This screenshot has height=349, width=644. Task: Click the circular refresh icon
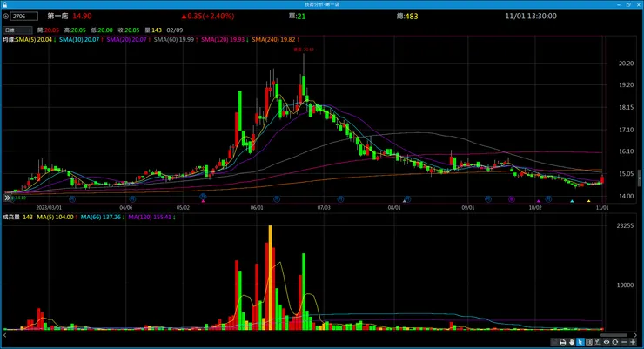pyautogui.click(x=614, y=342)
